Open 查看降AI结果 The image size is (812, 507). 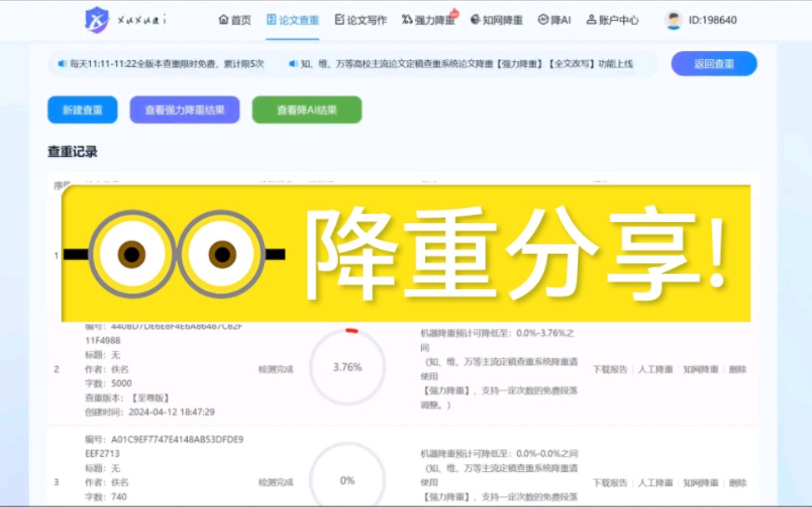click(307, 109)
